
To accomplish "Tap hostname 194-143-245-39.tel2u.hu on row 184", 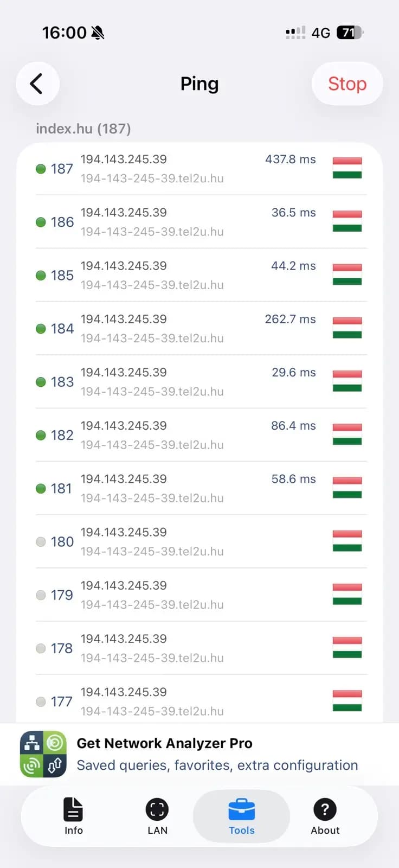I will tap(152, 338).
